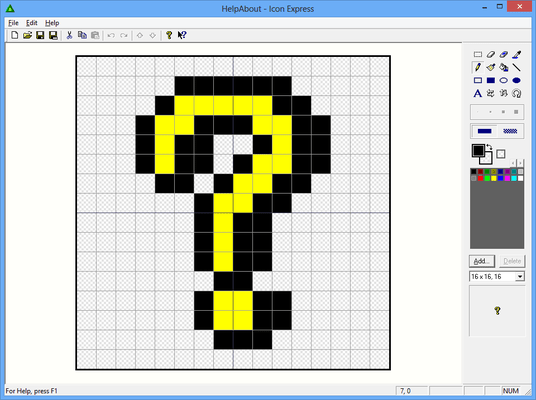Pick the navy blue palette swatch

coord(500,172)
